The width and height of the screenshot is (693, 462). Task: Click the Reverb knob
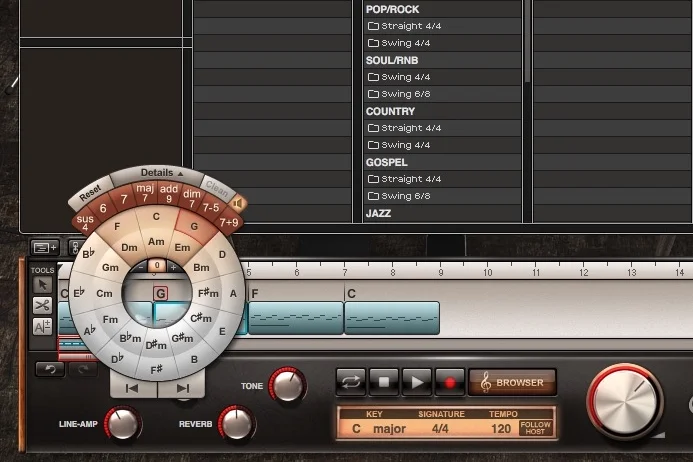tap(237, 423)
